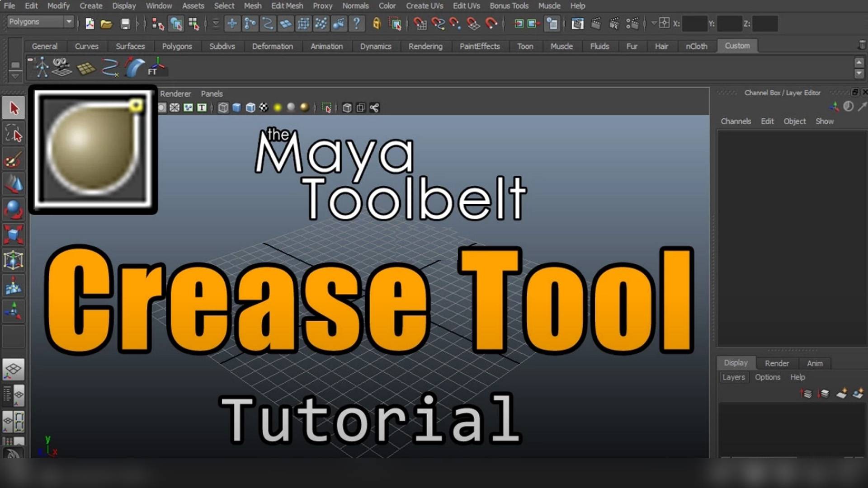The image size is (868, 488).
Task: Toggle the handles selection mask (plus icon)
Action: [232, 23]
